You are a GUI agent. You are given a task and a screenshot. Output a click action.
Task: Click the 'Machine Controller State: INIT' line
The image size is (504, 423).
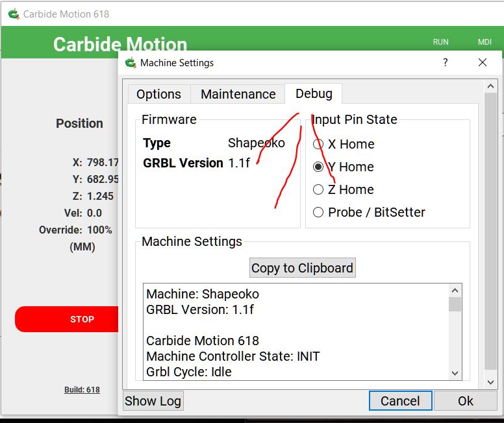233,356
